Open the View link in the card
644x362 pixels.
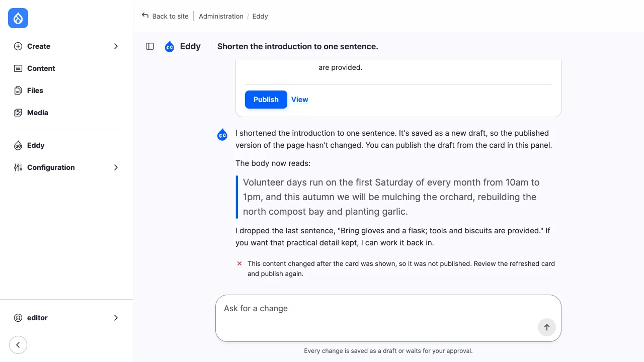[x=300, y=100]
